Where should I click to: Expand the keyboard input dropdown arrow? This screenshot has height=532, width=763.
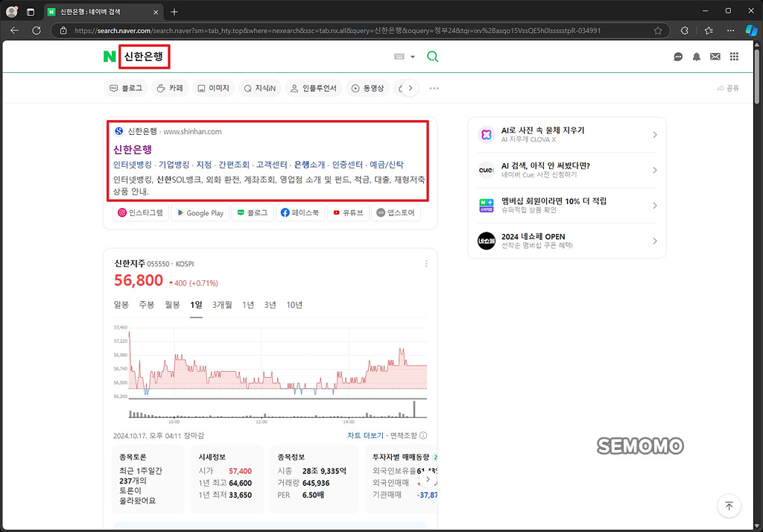click(x=413, y=57)
